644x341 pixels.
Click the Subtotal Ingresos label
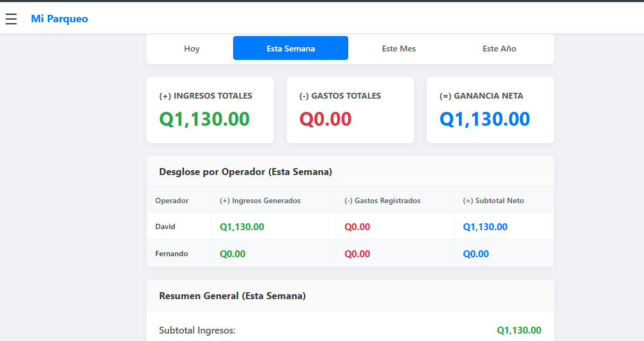tap(197, 330)
